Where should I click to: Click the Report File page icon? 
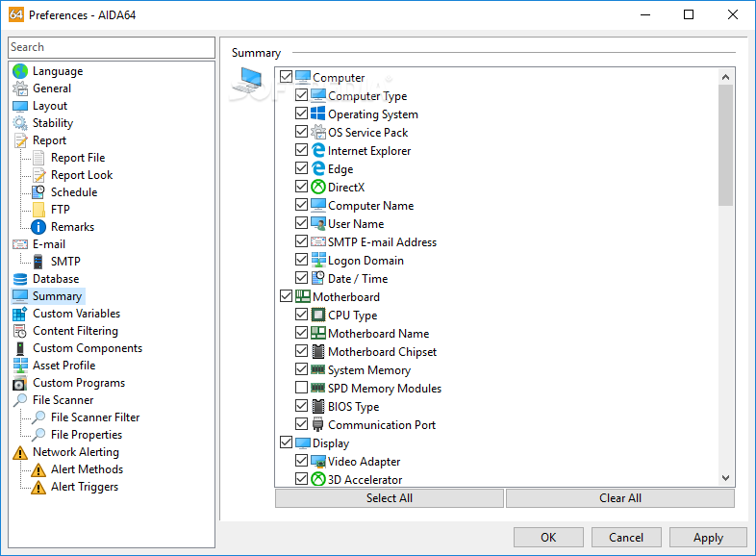click(x=38, y=158)
